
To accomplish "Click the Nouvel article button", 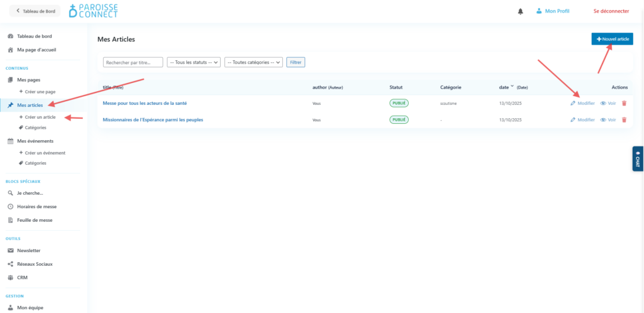I will (612, 39).
